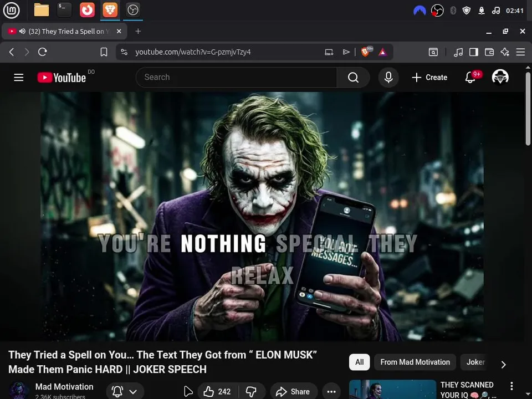Click the page vertical scrollbar
This screenshot has width=532, height=399.
pos(528,109)
